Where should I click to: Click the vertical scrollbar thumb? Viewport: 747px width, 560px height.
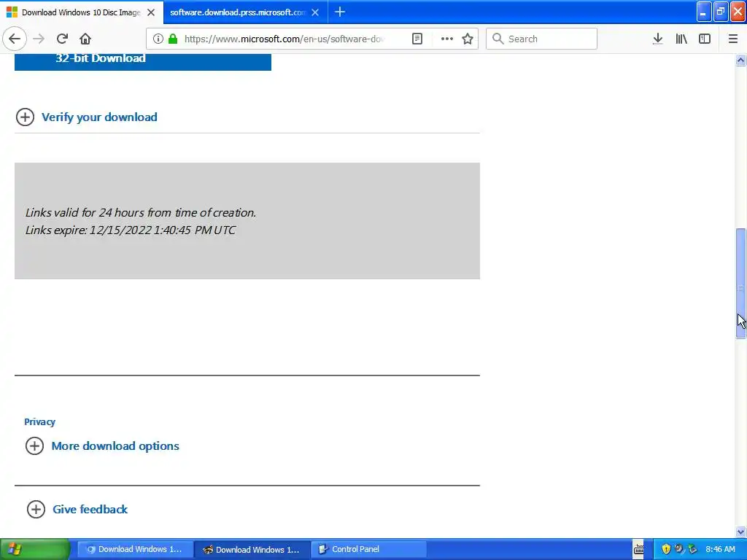click(x=740, y=284)
